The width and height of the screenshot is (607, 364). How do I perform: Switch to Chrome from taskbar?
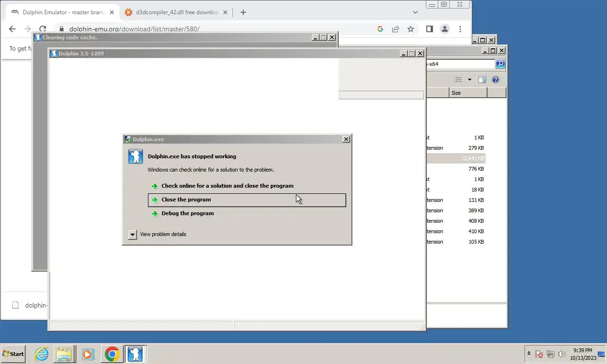pos(112,354)
